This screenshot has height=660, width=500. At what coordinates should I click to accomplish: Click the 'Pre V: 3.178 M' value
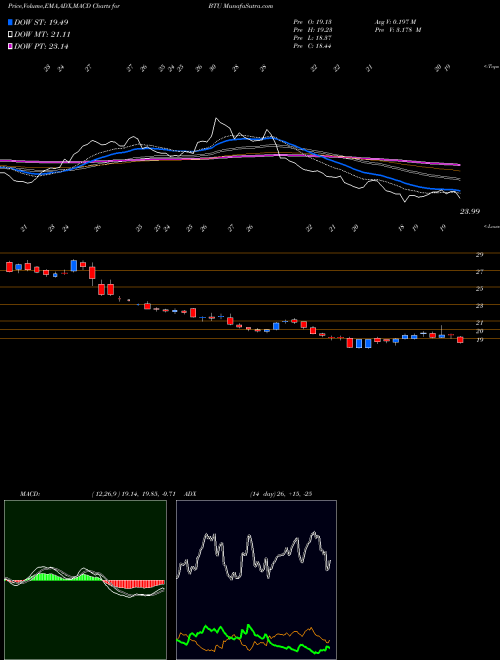pyautogui.click(x=397, y=30)
